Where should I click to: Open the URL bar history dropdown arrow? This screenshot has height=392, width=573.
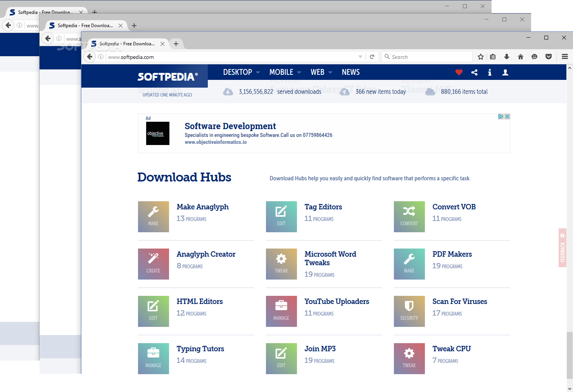360,57
